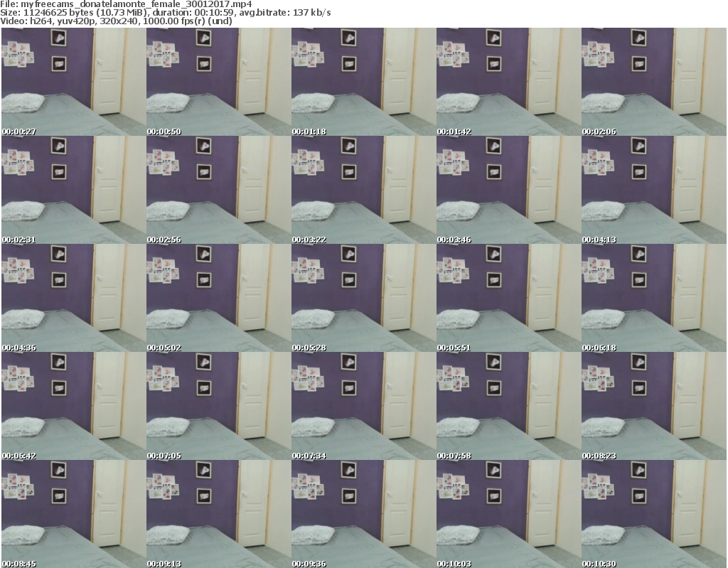The image size is (728, 568).
Task: Select the thumbnail frame at 00:08:45
Action: point(74,514)
